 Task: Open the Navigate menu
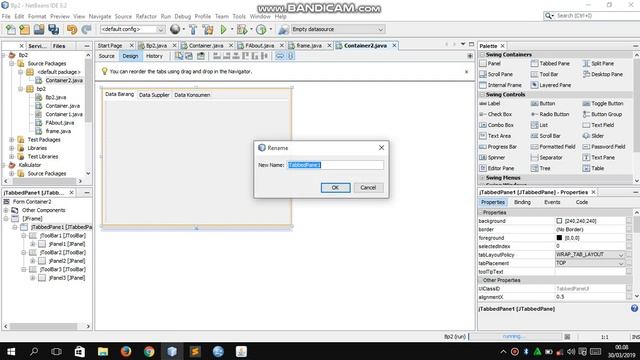point(100,16)
